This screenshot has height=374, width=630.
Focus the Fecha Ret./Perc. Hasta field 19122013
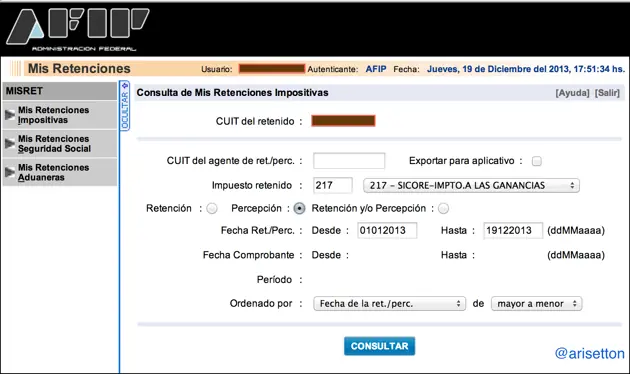point(513,231)
